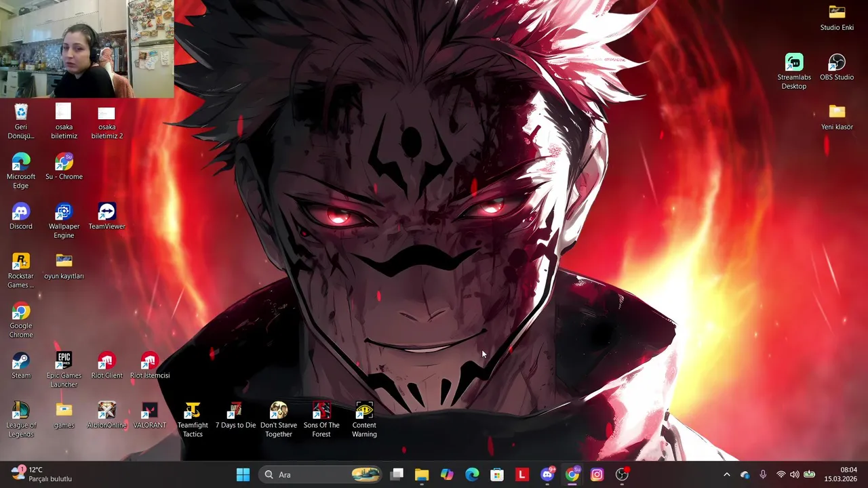This screenshot has height=488, width=868.
Task: Open Discord from the taskbar
Action: point(547,474)
